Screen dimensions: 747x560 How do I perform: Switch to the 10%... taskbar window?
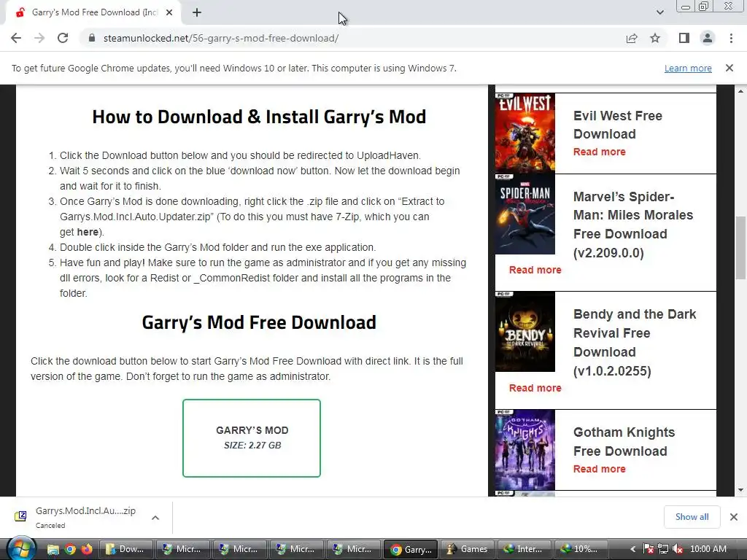click(x=581, y=549)
